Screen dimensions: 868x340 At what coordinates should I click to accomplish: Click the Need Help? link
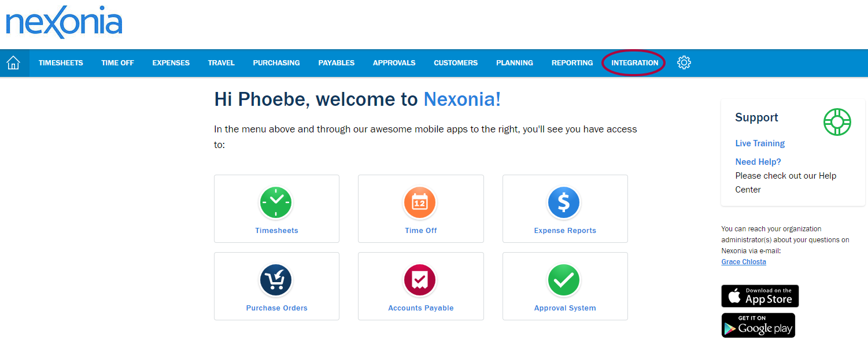(x=758, y=162)
